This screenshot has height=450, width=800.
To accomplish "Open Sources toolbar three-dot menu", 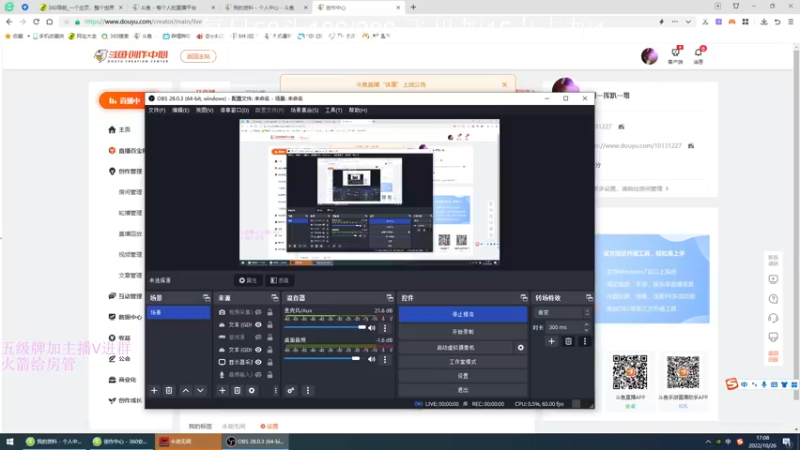I will [276, 390].
